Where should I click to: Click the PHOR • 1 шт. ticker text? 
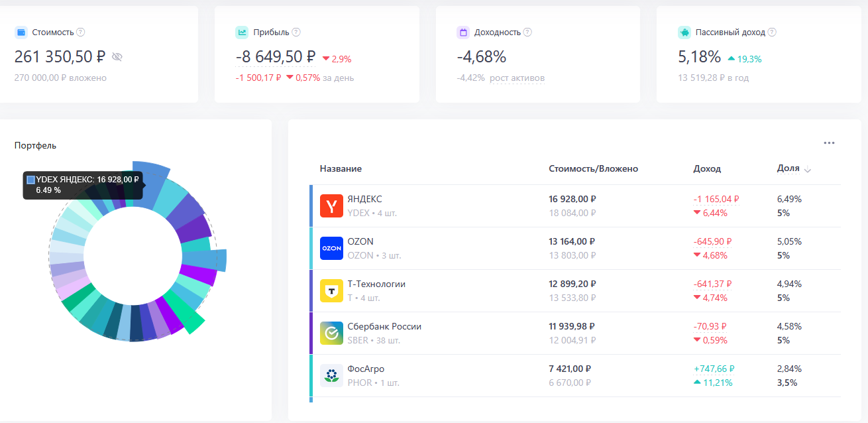(x=373, y=383)
